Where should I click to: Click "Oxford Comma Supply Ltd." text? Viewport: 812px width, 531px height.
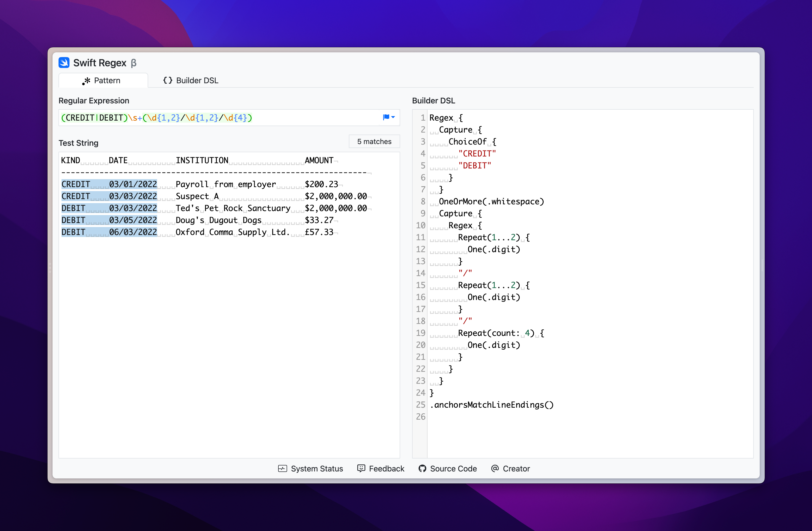pyautogui.click(x=233, y=232)
